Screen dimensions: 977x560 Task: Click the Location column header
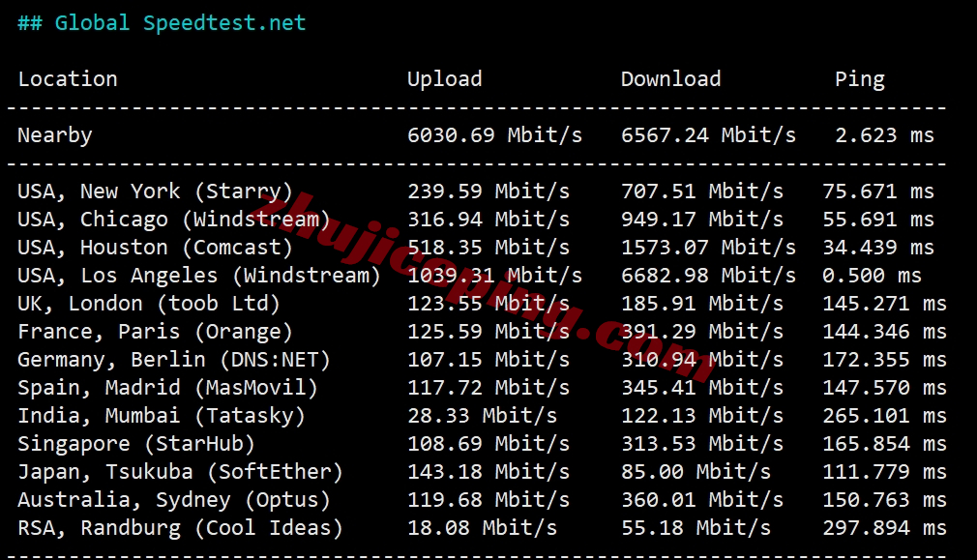point(68,79)
